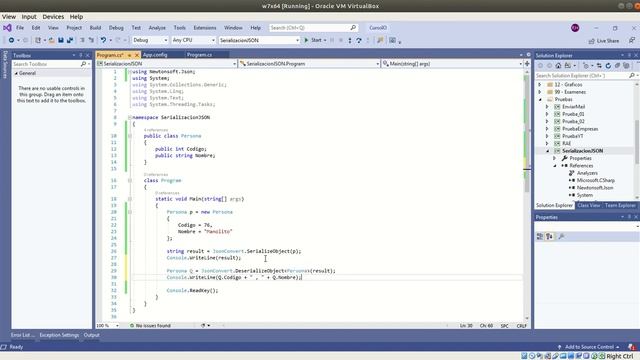The image size is (640, 360).
Task: Open the 100 % zoom dropdown
Action: 108,326
